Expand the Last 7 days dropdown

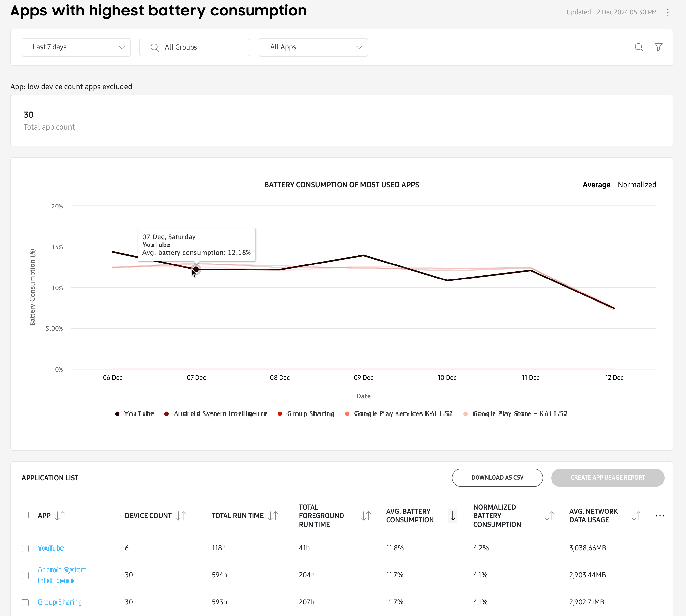click(75, 47)
